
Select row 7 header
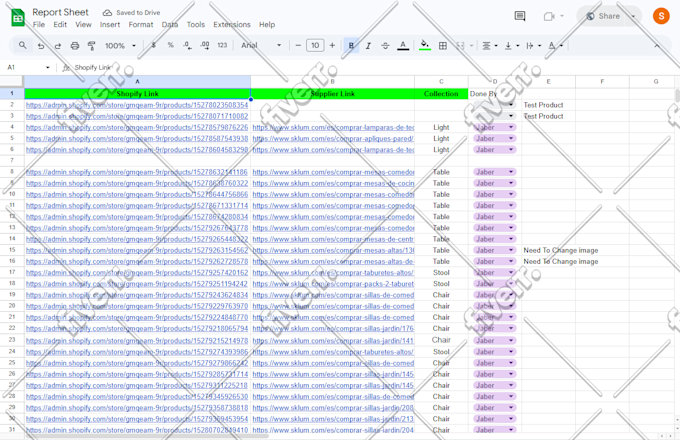tap(12, 160)
